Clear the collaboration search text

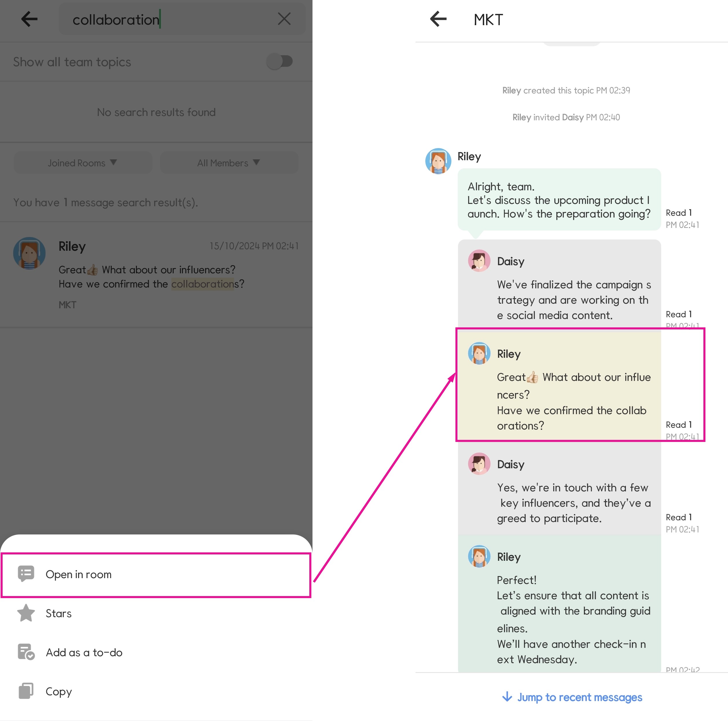[x=284, y=19]
